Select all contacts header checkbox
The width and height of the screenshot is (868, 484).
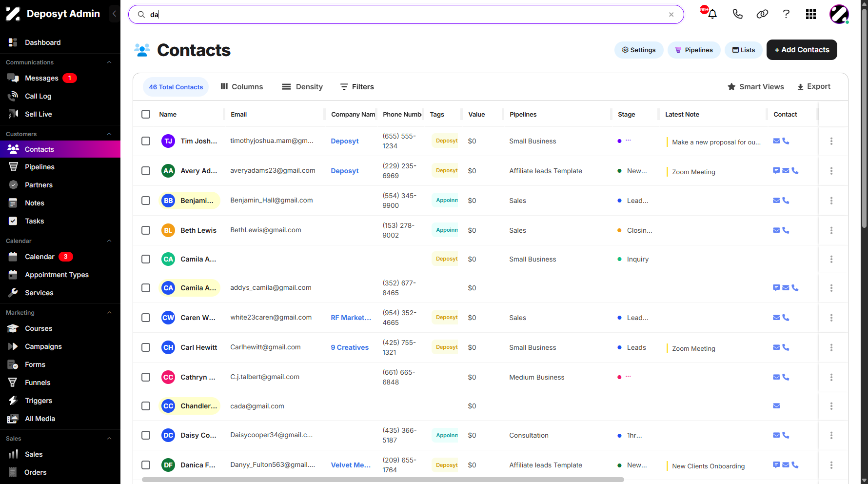pos(146,114)
